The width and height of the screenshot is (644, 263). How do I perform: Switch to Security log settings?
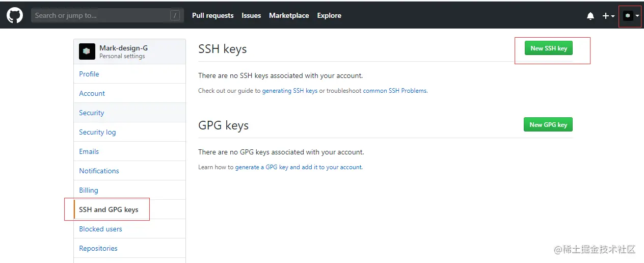(97, 132)
